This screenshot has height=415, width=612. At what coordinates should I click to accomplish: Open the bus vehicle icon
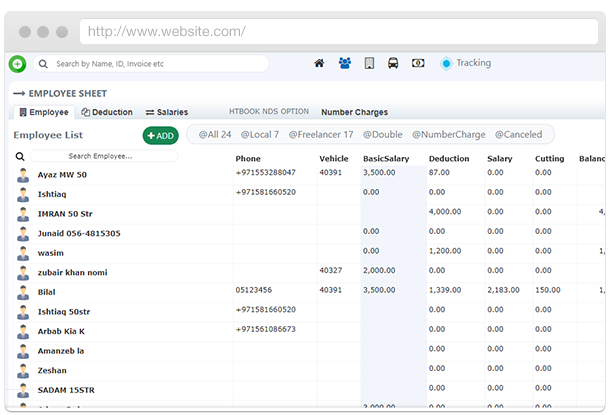(393, 63)
